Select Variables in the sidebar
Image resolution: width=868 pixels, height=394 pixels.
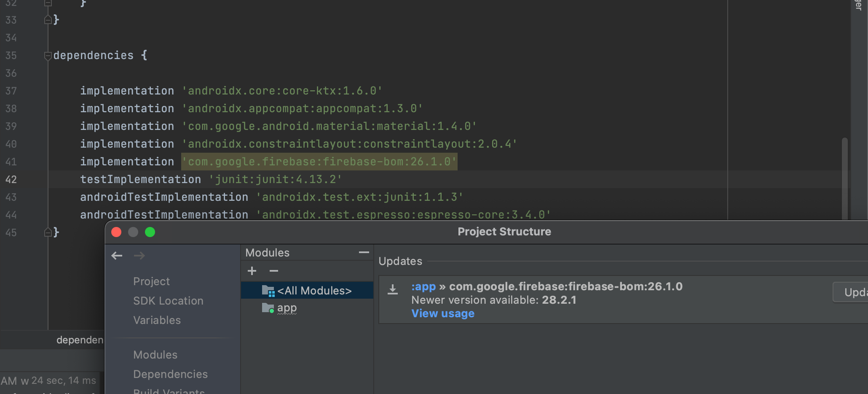point(157,320)
